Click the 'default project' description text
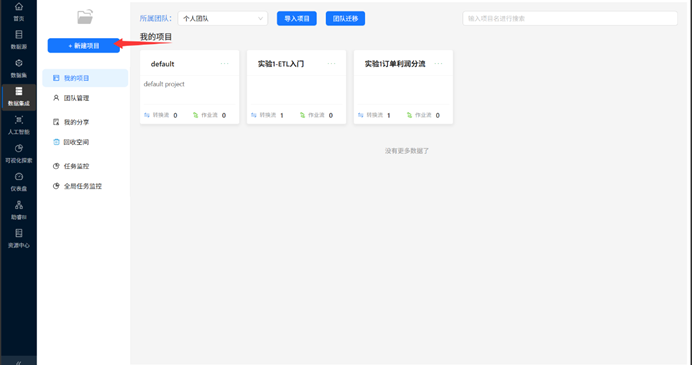Screen dimensions: 692x365 coord(164,84)
